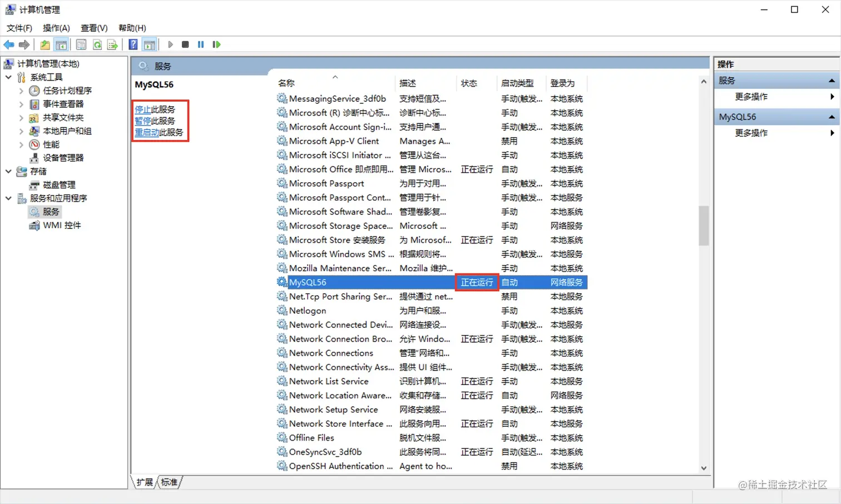Click the blue Help question mark icon
Image resolution: width=841 pixels, height=504 pixels.
click(133, 44)
